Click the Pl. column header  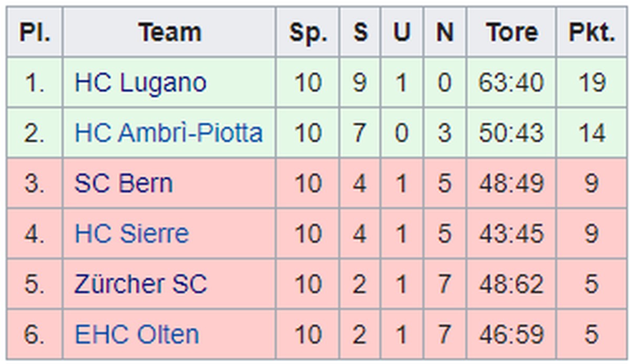point(35,33)
